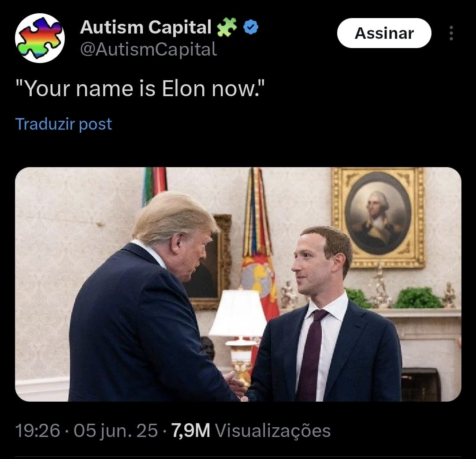476x459 pixels.
Task: Tap the Assinar subscribe button
Action: (384, 33)
